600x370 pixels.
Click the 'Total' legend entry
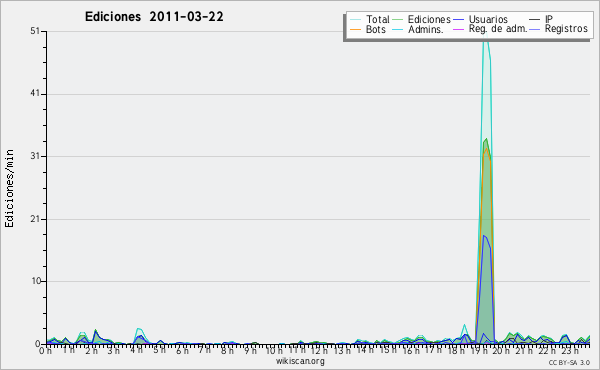(x=370, y=19)
